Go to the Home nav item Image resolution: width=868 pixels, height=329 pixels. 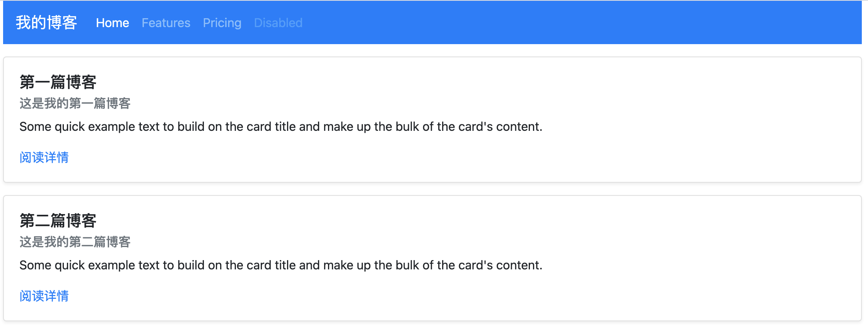(x=113, y=23)
